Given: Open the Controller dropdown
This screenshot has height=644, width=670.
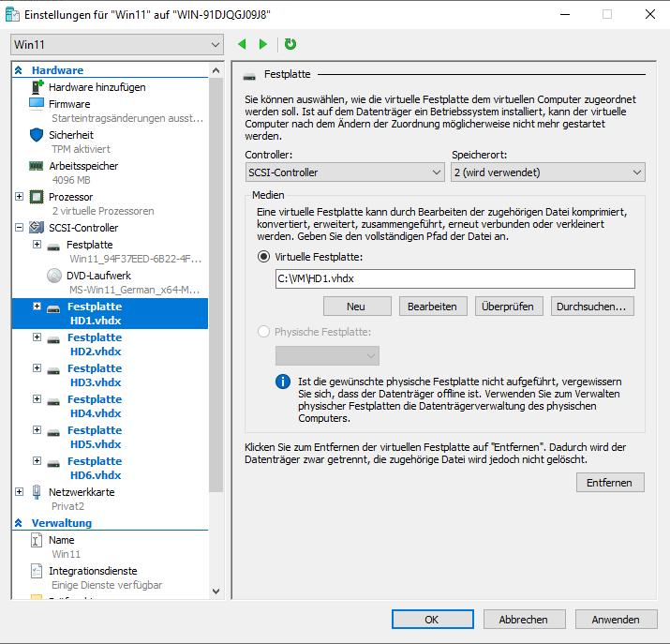Looking at the screenshot, I should pyautogui.click(x=344, y=172).
